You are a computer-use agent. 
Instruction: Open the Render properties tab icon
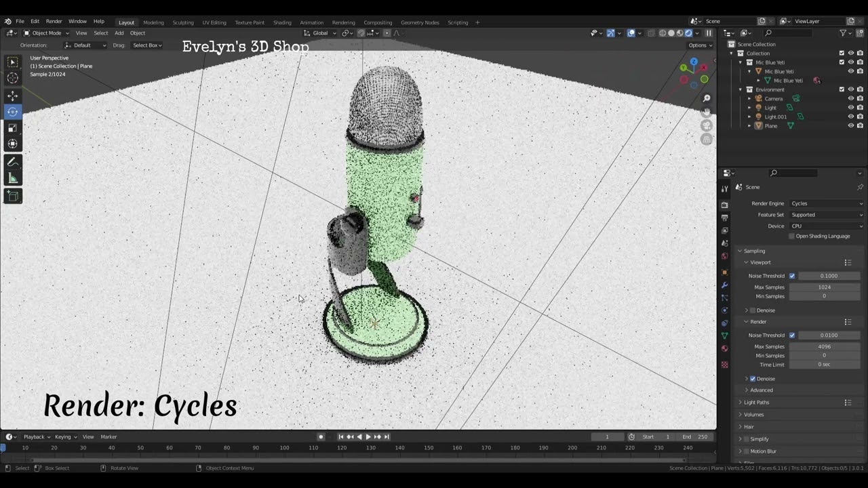pos(725,205)
